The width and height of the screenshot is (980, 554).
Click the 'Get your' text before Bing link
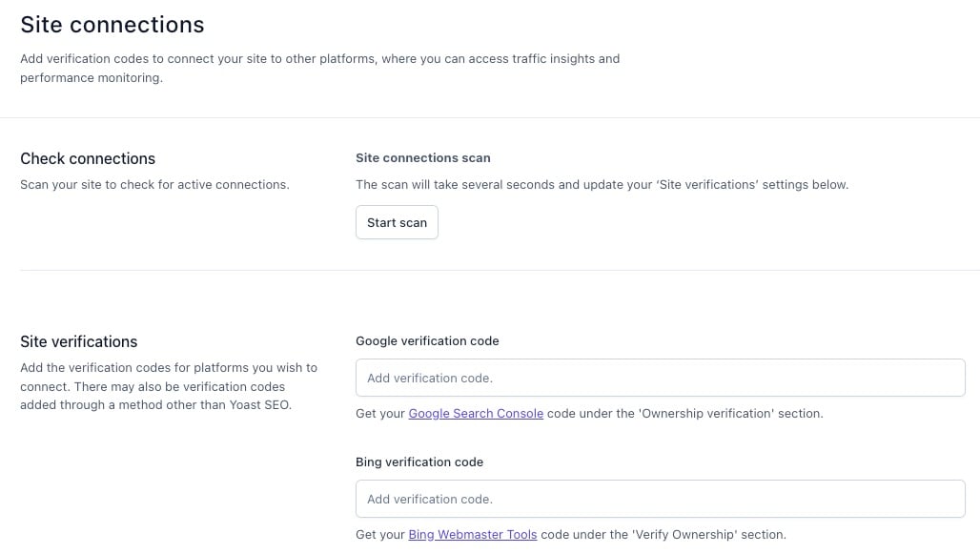click(380, 535)
